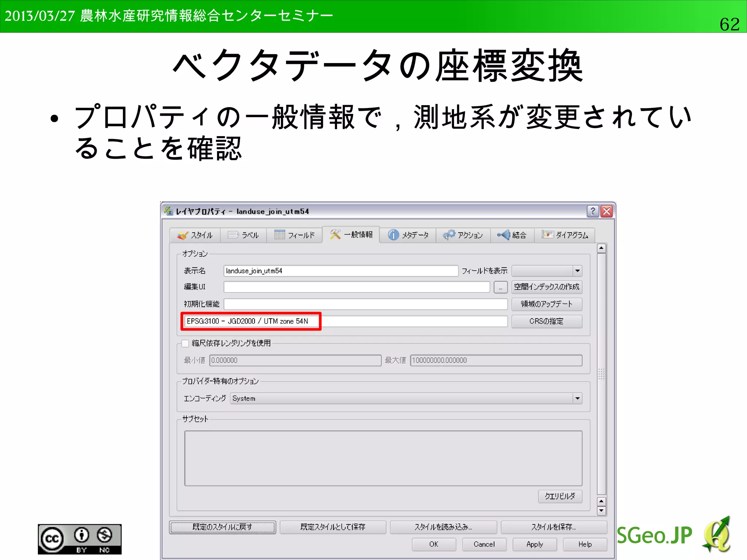Click スタイルを保存 button

point(554,527)
